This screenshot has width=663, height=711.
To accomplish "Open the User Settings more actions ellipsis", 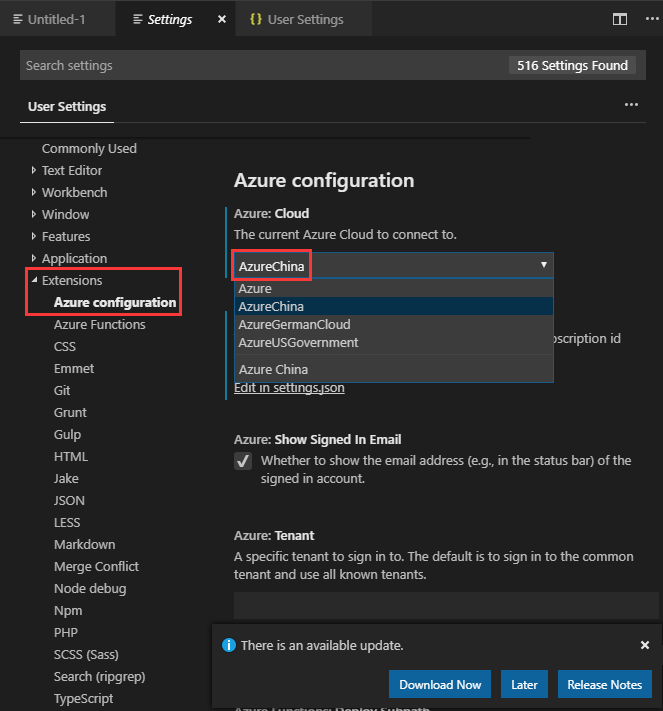I will (x=631, y=105).
